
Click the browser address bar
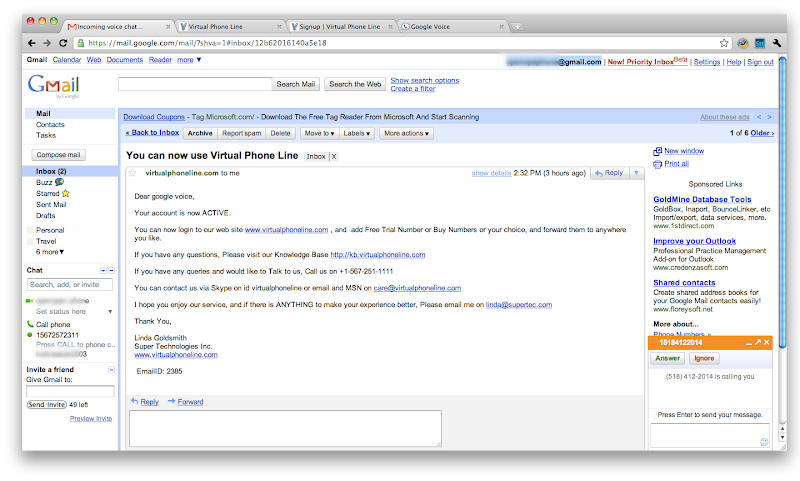(x=401, y=43)
